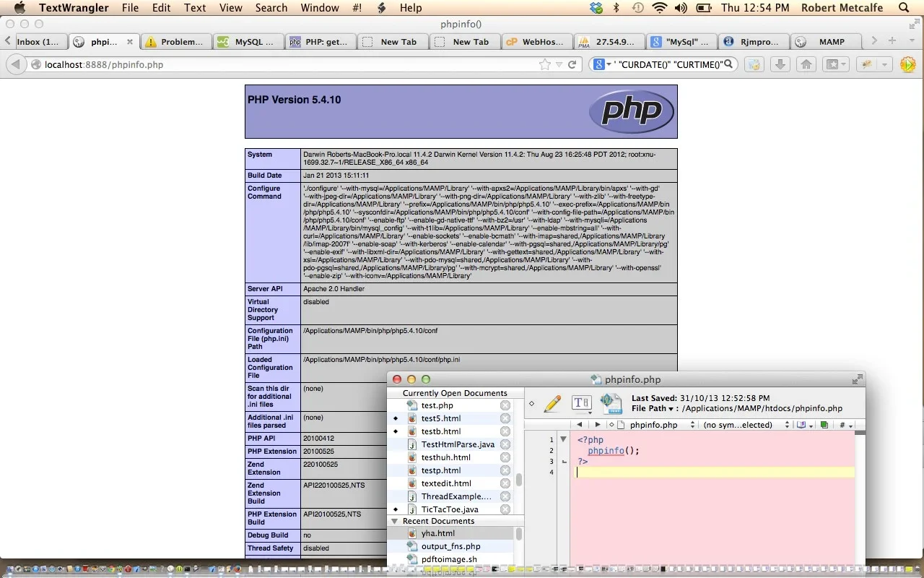The image size is (924, 578).
Task: Open the URL history dropdown arrow
Action: [x=559, y=64]
